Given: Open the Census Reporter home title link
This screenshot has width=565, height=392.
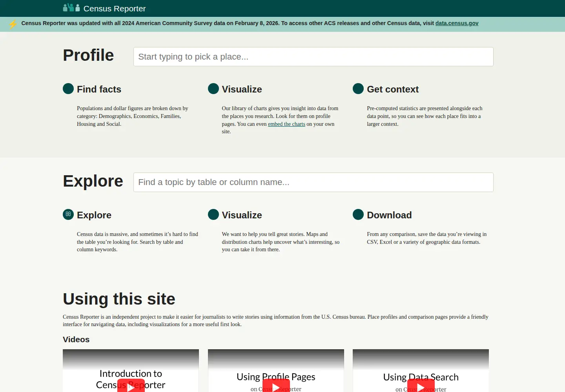Looking at the screenshot, I should pyautogui.click(x=114, y=9).
